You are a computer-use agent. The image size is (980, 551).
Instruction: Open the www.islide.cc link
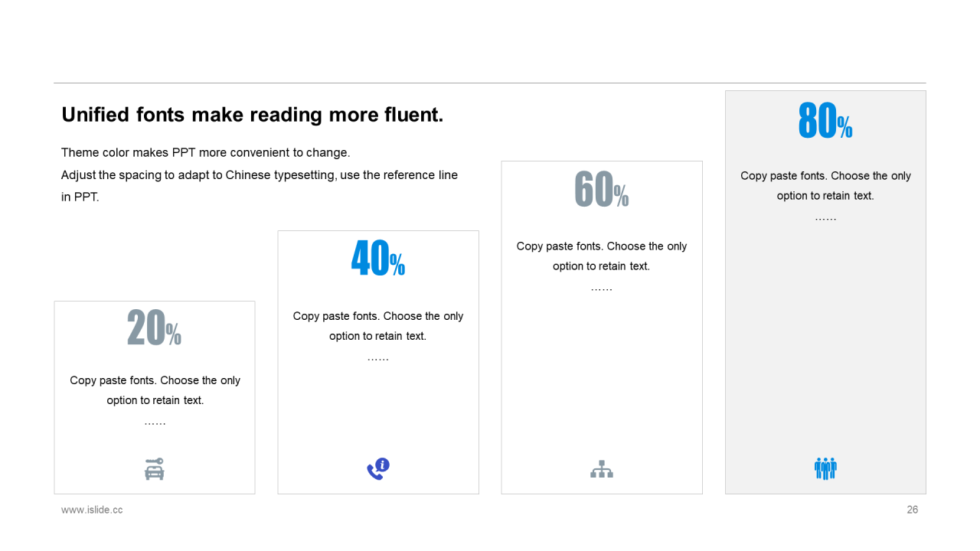pyautogui.click(x=92, y=510)
